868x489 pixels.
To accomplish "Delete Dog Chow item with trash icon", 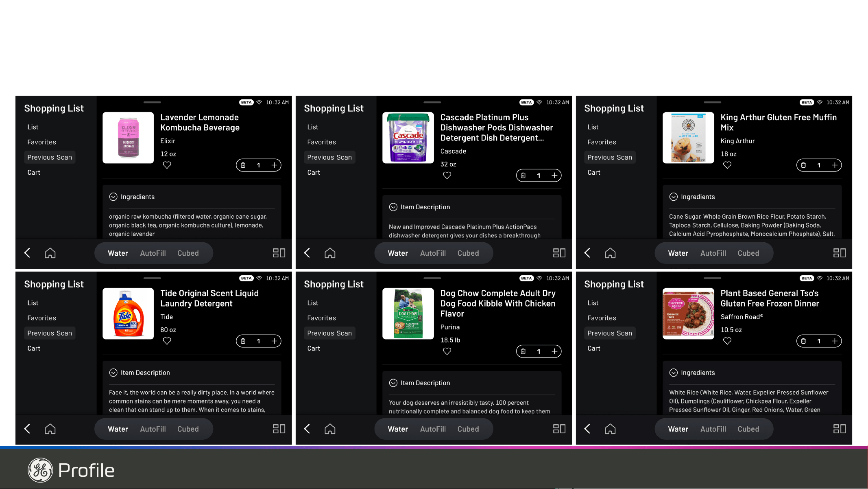I will click(523, 351).
